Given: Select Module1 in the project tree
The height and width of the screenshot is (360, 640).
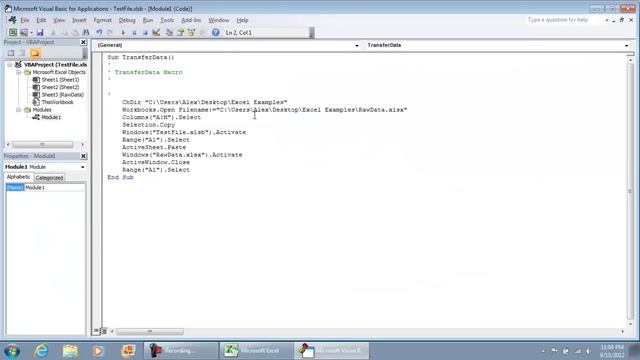Looking at the screenshot, I should pyautogui.click(x=51, y=117).
